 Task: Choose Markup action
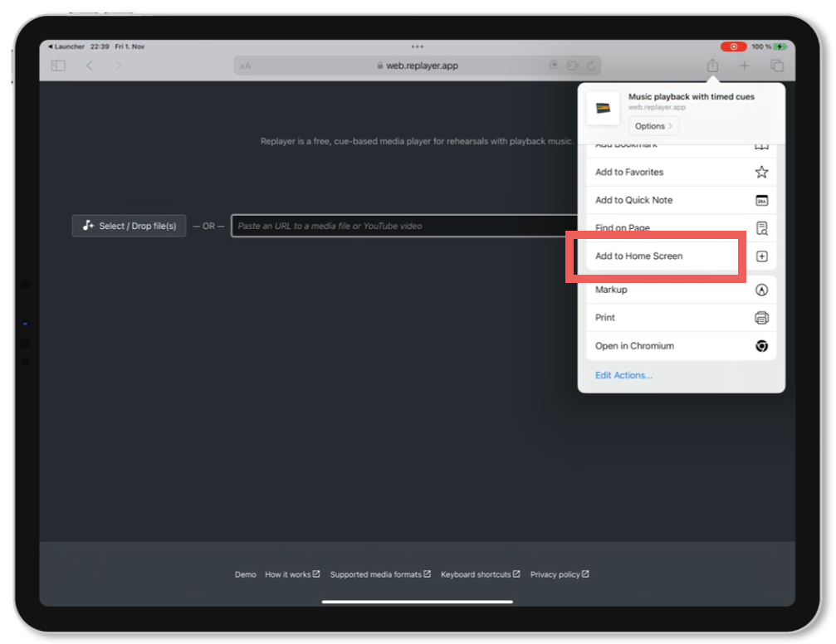tap(681, 290)
